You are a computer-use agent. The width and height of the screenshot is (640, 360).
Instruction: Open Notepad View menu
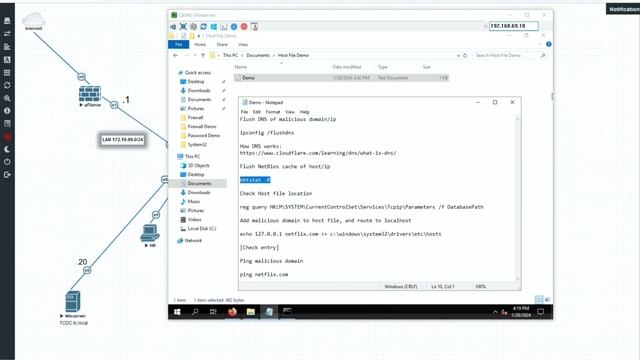coord(290,112)
